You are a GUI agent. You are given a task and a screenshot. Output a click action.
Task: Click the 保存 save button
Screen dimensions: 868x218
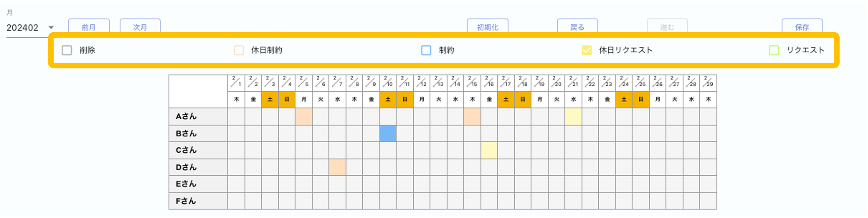[x=802, y=27]
